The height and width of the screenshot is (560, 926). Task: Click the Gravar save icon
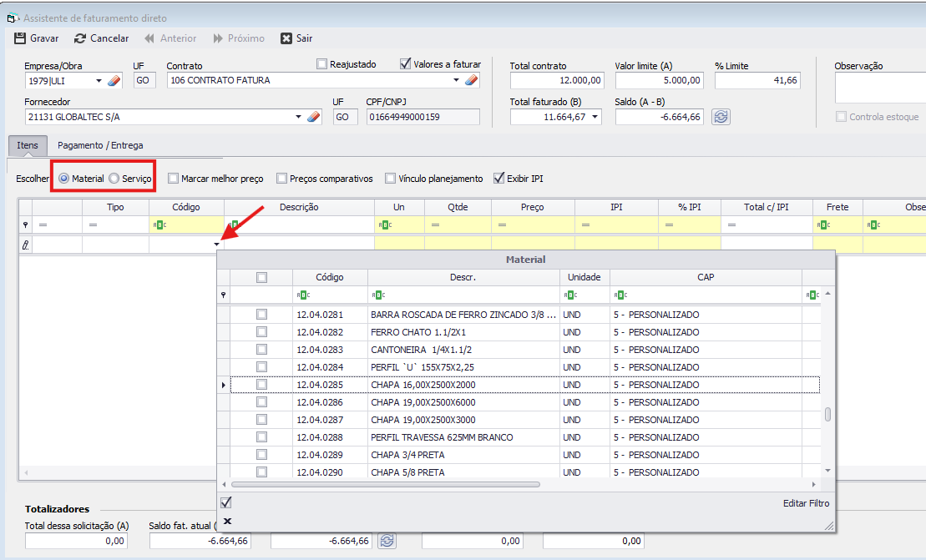[x=20, y=38]
